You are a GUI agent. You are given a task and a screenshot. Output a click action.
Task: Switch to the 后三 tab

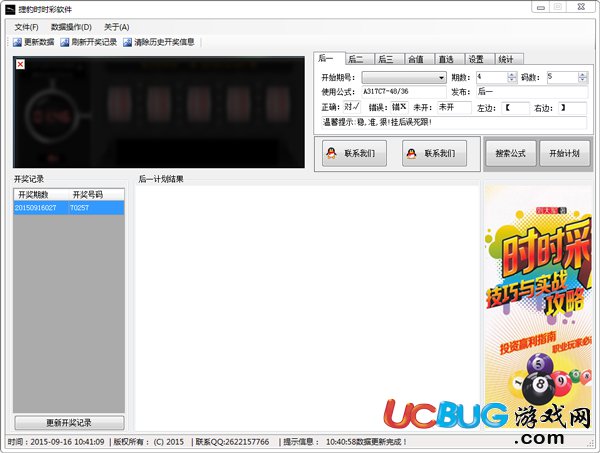point(389,59)
